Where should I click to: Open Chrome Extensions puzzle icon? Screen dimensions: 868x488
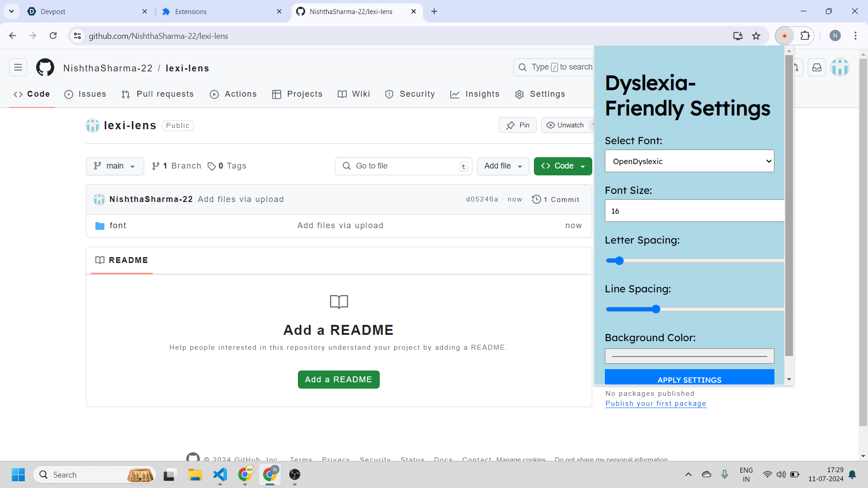[805, 36]
